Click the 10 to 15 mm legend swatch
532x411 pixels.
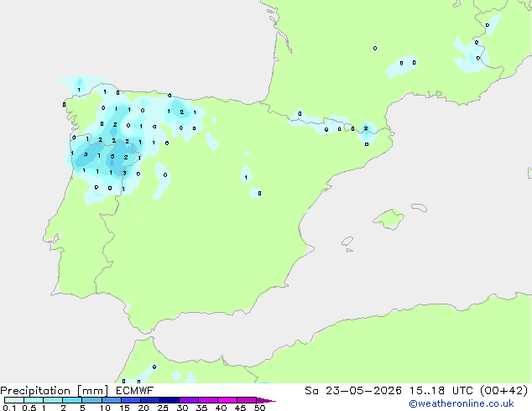[x=111, y=400]
